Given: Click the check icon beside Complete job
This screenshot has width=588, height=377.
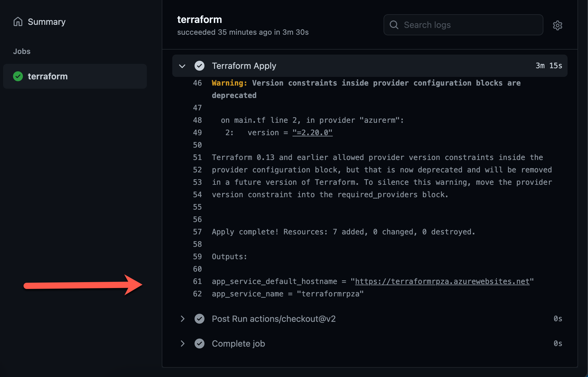Looking at the screenshot, I should (x=200, y=344).
